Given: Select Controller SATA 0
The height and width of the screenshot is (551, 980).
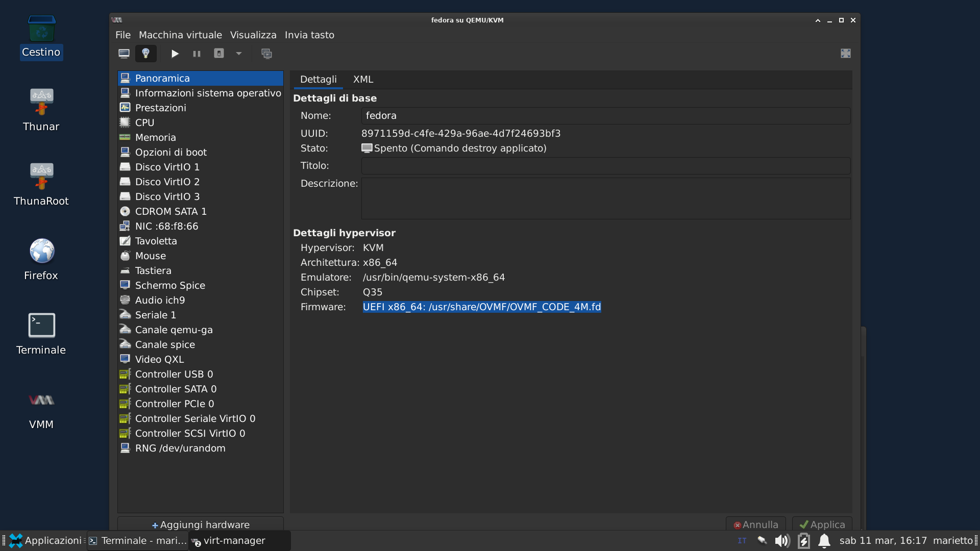Looking at the screenshot, I should pyautogui.click(x=201, y=389).
